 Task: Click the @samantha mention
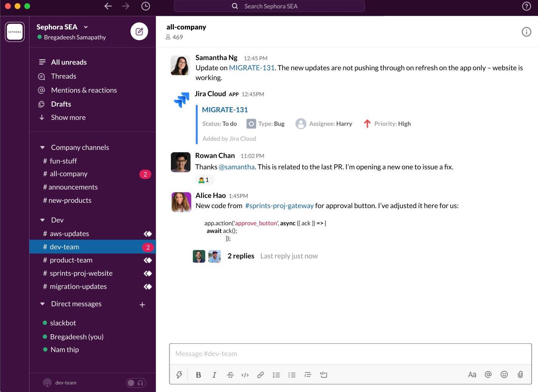(x=237, y=167)
